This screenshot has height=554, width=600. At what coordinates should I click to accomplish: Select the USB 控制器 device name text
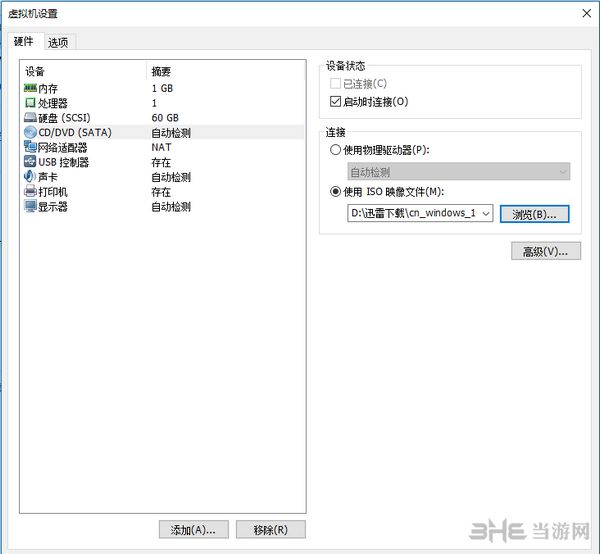[x=64, y=162]
